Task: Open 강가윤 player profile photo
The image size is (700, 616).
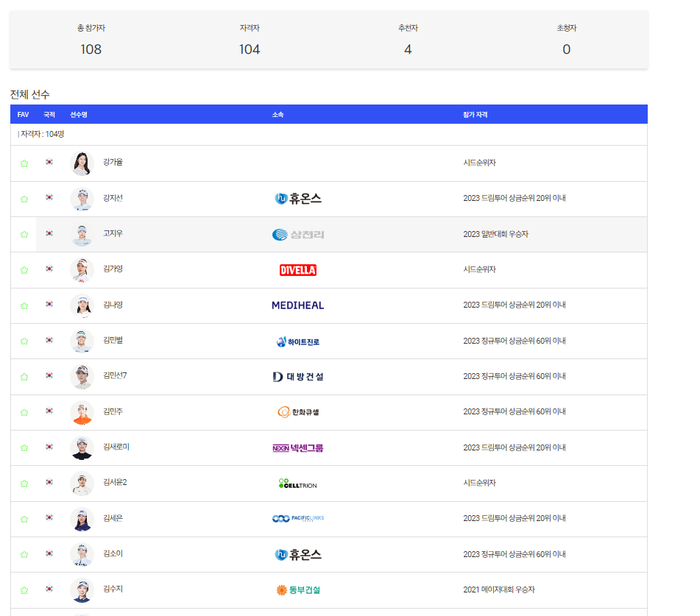Action: [82, 163]
